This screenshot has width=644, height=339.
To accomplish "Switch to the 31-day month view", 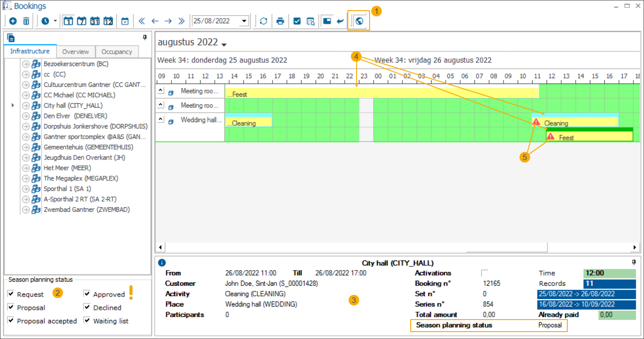I will (95, 21).
